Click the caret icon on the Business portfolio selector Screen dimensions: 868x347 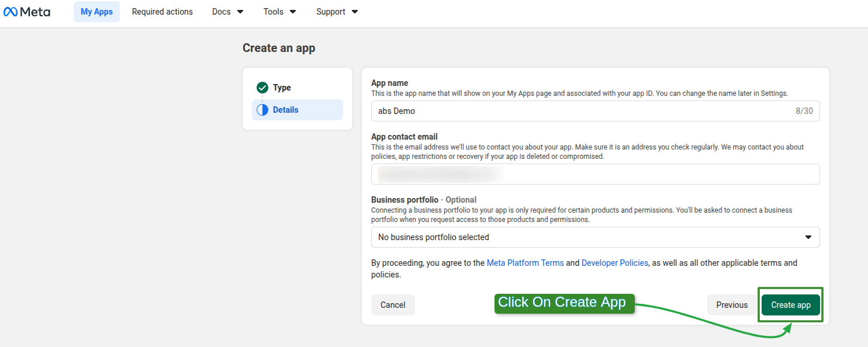pos(808,237)
